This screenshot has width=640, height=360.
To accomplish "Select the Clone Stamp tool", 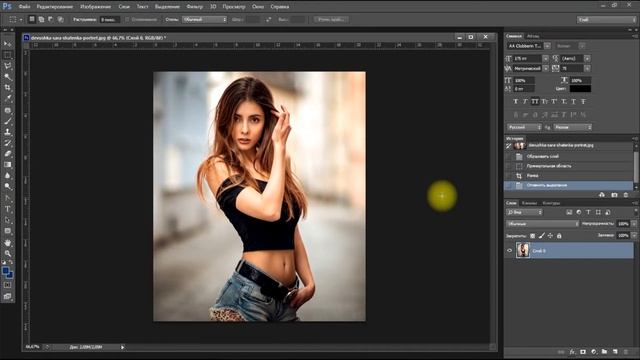I will [7, 132].
